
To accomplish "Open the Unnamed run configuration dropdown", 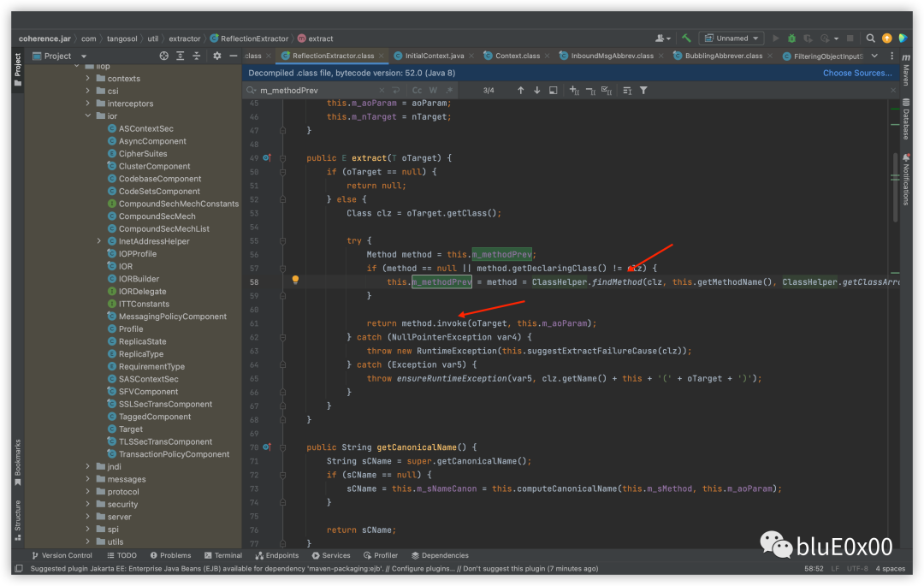I will pyautogui.click(x=731, y=38).
